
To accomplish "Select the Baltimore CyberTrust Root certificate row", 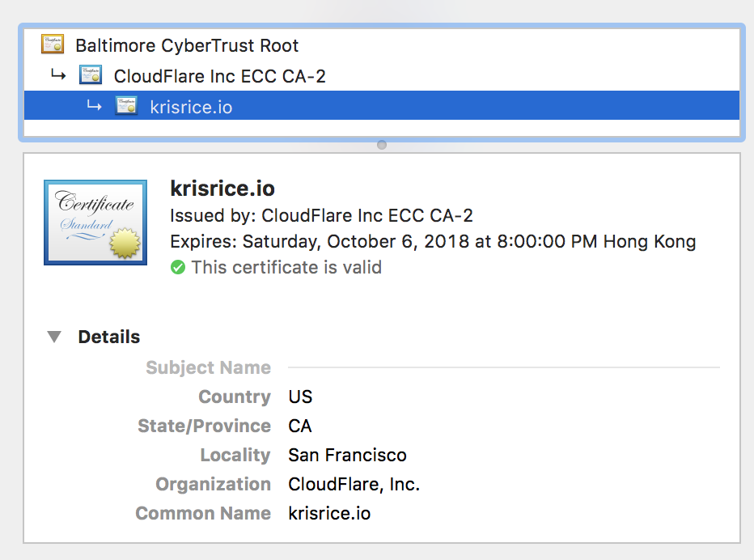I will 382,45.
